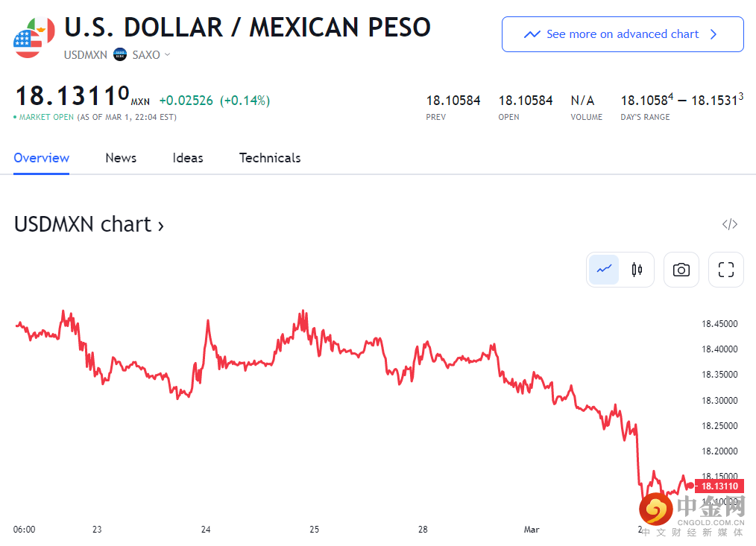The height and width of the screenshot is (546, 756).
Task: Switch to candlestick chart style
Action: click(637, 270)
